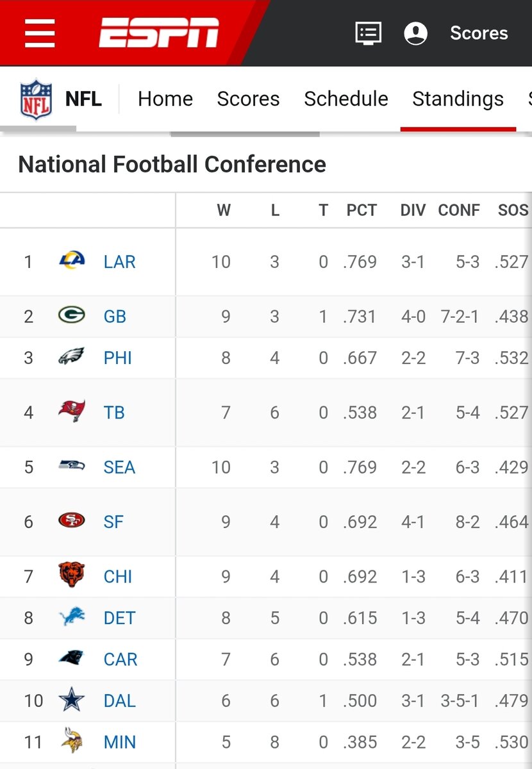The height and width of the screenshot is (769, 532).
Task: Select the Standings tab
Action: coord(458,99)
